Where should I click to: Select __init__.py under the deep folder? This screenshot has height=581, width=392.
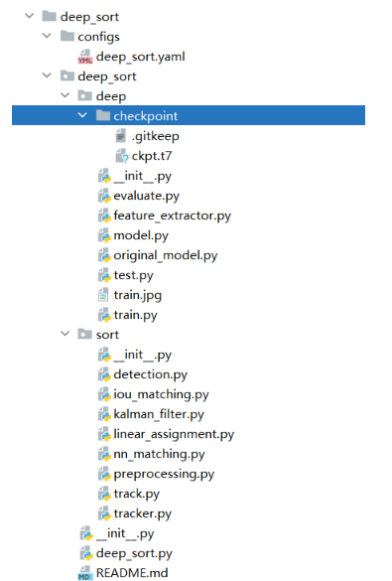coord(143,176)
